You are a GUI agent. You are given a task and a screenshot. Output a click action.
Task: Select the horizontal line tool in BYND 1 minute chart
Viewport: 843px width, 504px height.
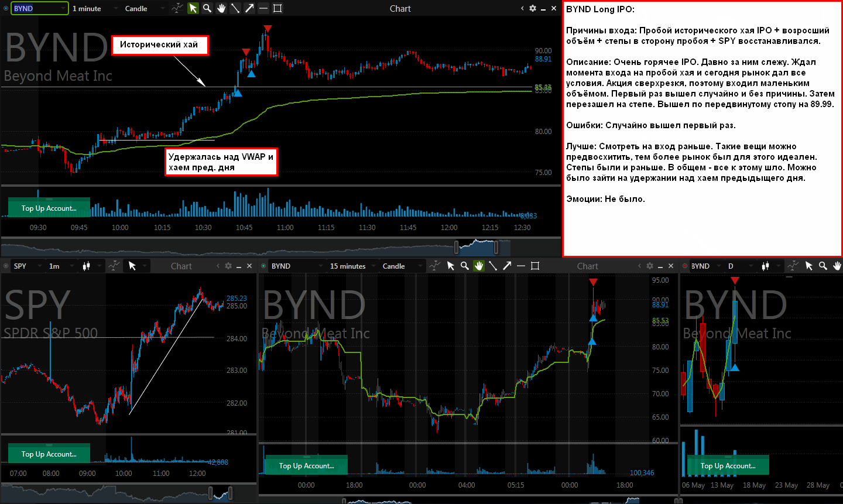coord(263,8)
